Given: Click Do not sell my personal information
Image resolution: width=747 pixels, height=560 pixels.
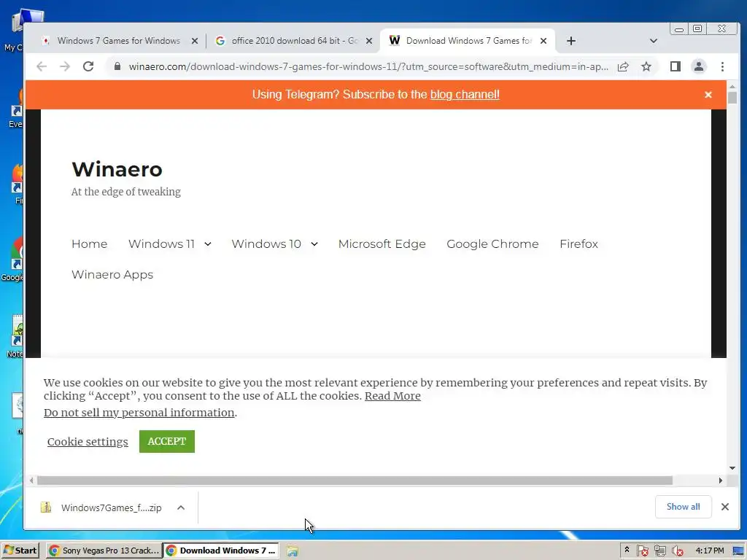Looking at the screenshot, I should click(x=139, y=413).
